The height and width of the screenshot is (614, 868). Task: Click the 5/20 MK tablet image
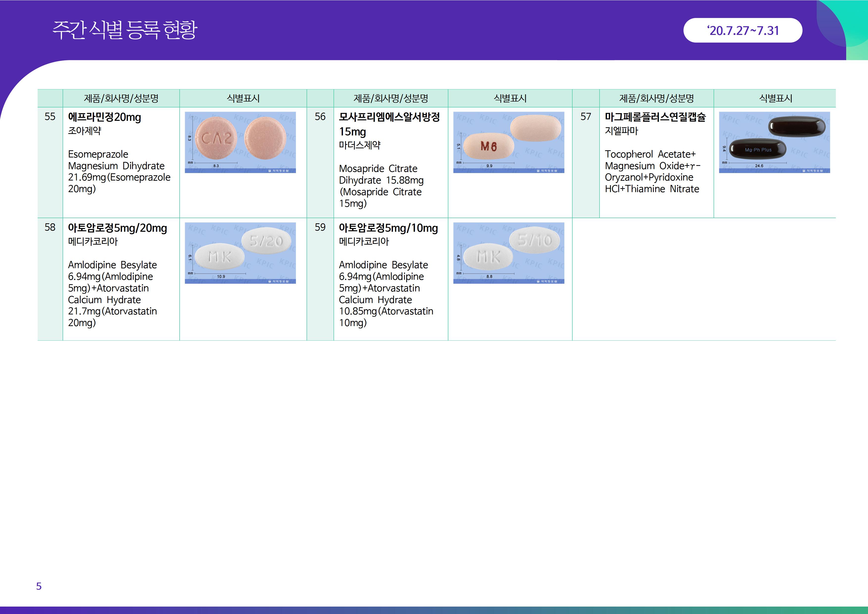[x=240, y=253]
